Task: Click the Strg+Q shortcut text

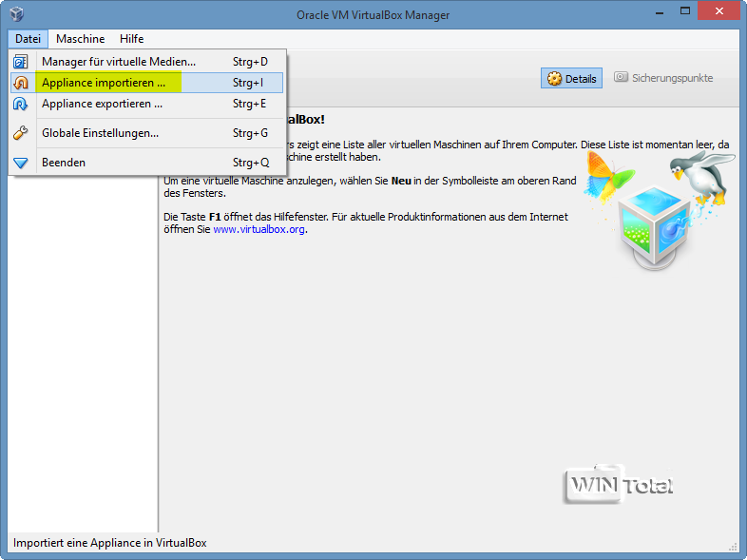Action: click(251, 163)
